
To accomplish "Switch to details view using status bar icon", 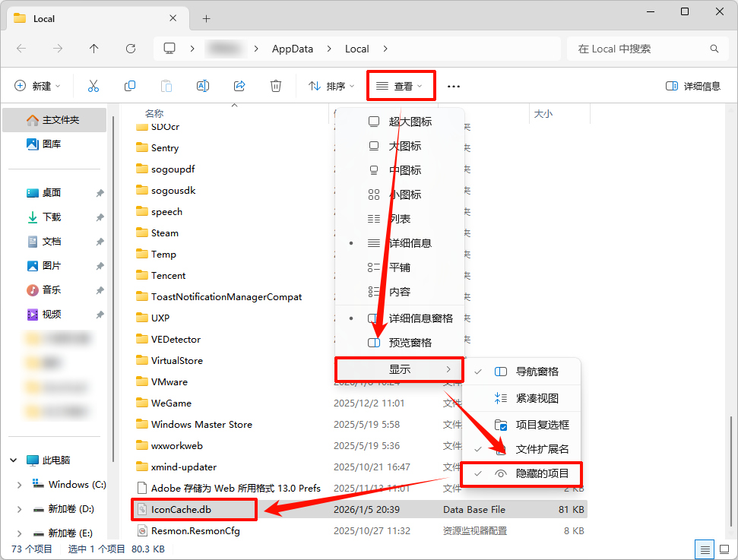I will click(x=706, y=549).
